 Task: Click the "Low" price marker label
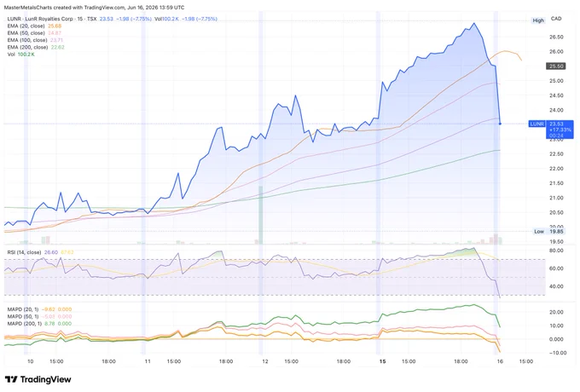point(538,231)
